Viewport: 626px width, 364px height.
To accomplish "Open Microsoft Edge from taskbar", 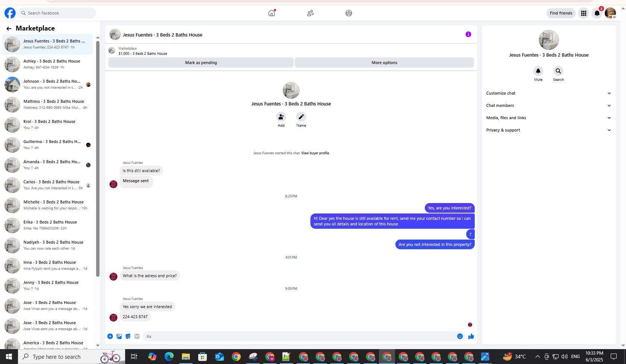I will tap(169, 357).
